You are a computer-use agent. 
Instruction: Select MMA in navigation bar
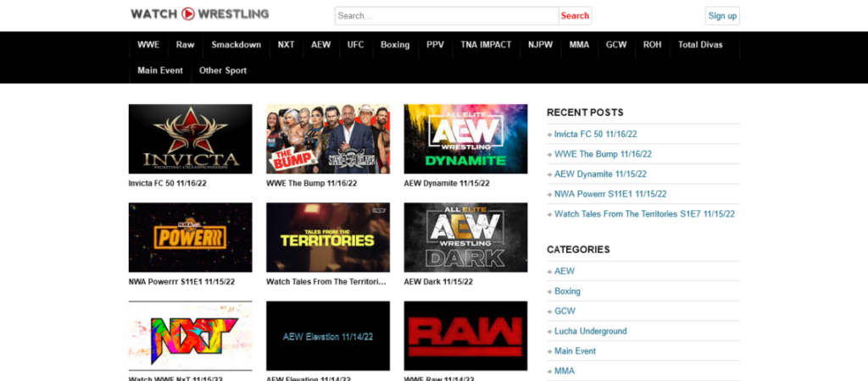tap(580, 45)
